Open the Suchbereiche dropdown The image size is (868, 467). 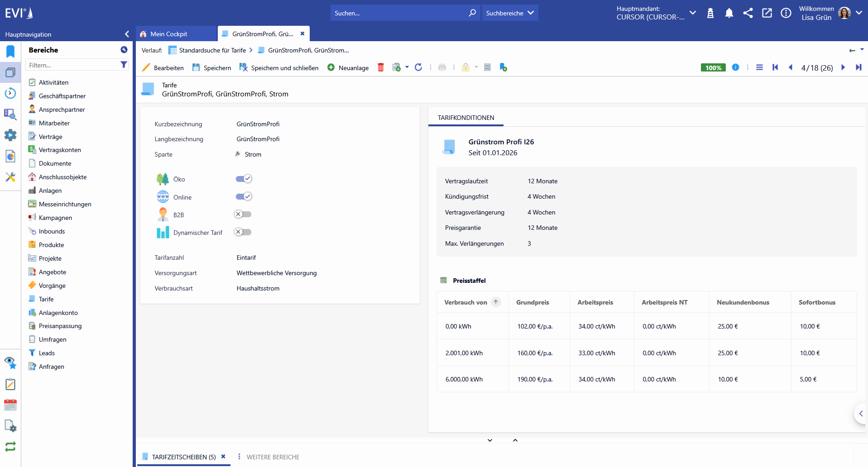(510, 13)
